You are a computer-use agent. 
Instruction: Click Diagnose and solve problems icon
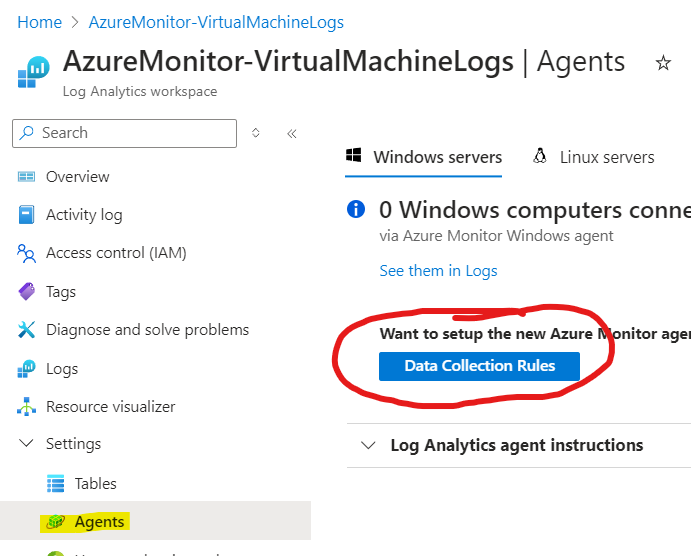(x=27, y=330)
